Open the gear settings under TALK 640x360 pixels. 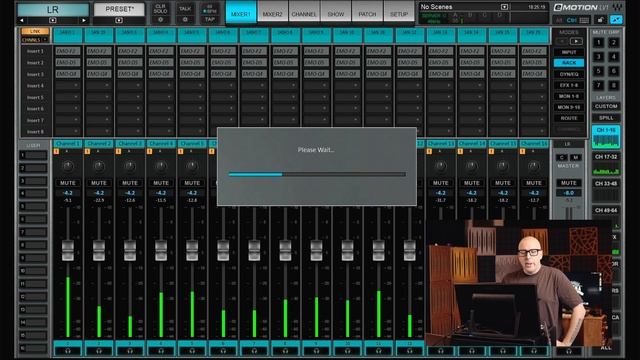(x=185, y=19)
